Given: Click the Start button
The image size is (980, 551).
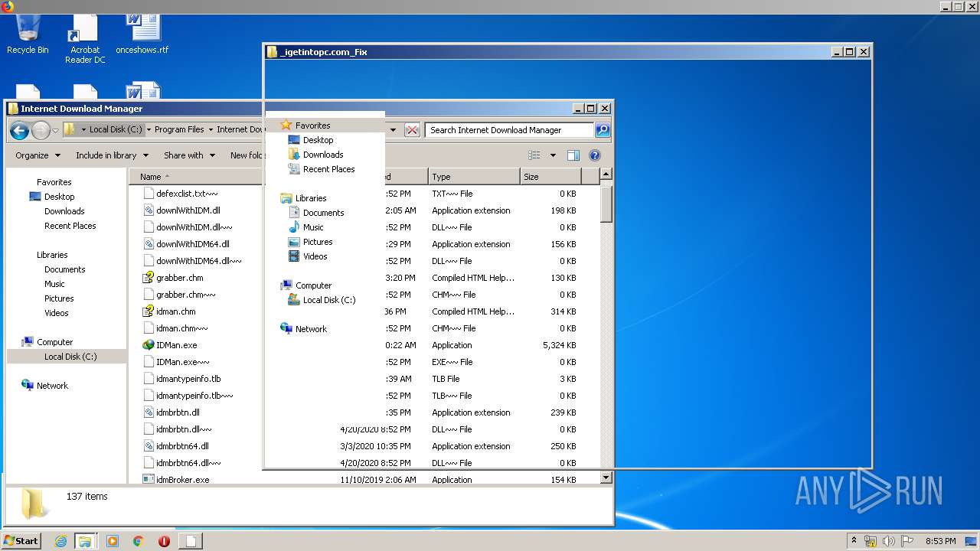Looking at the screenshot, I should [x=21, y=541].
